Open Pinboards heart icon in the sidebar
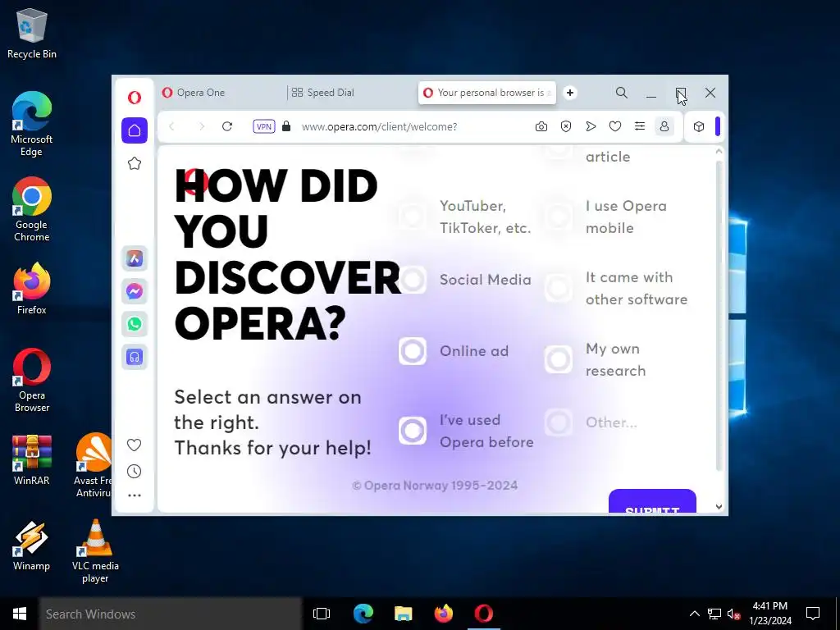This screenshot has height=630, width=840. pos(134,445)
